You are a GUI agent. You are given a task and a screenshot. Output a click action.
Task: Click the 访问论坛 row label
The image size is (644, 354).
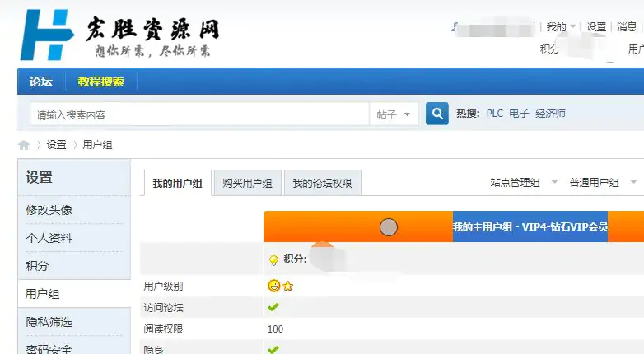pyautogui.click(x=163, y=307)
